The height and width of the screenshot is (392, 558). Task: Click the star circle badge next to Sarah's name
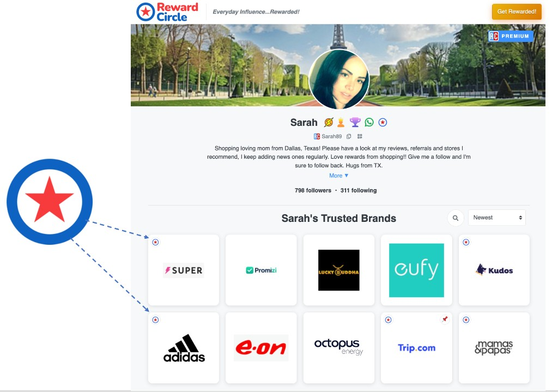(383, 123)
